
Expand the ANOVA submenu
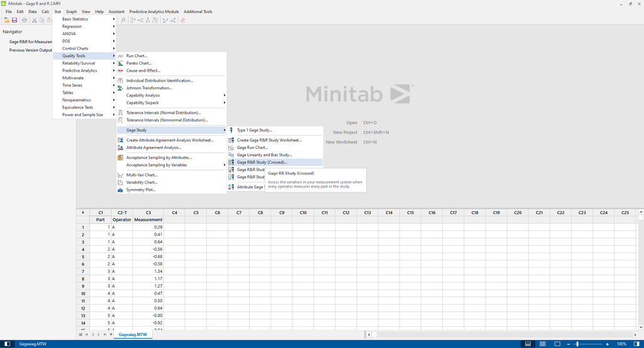point(84,34)
